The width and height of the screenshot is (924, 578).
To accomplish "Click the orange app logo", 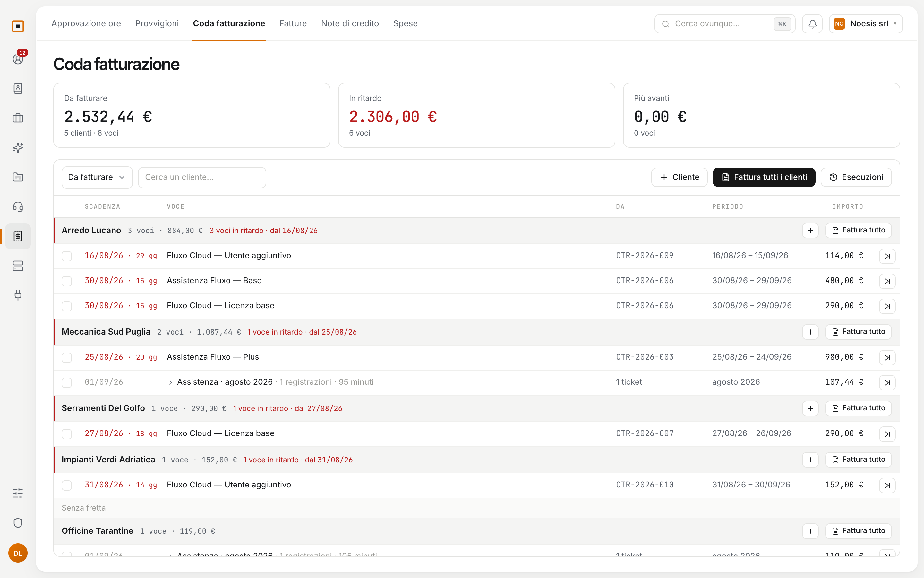I will [x=18, y=26].
